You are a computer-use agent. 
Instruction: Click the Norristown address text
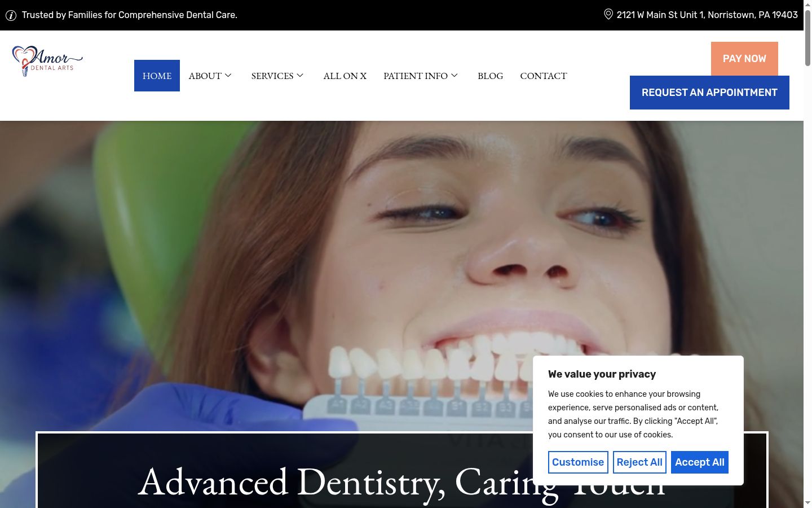[x=707, y=15]
